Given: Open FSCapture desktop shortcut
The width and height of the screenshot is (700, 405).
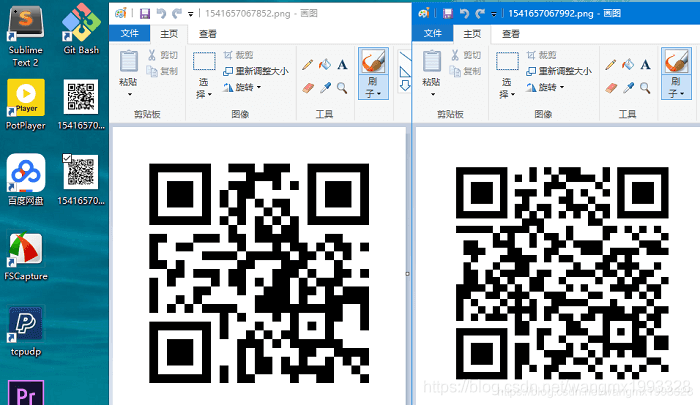Looking at the screenshot, I should coord(25,256).
